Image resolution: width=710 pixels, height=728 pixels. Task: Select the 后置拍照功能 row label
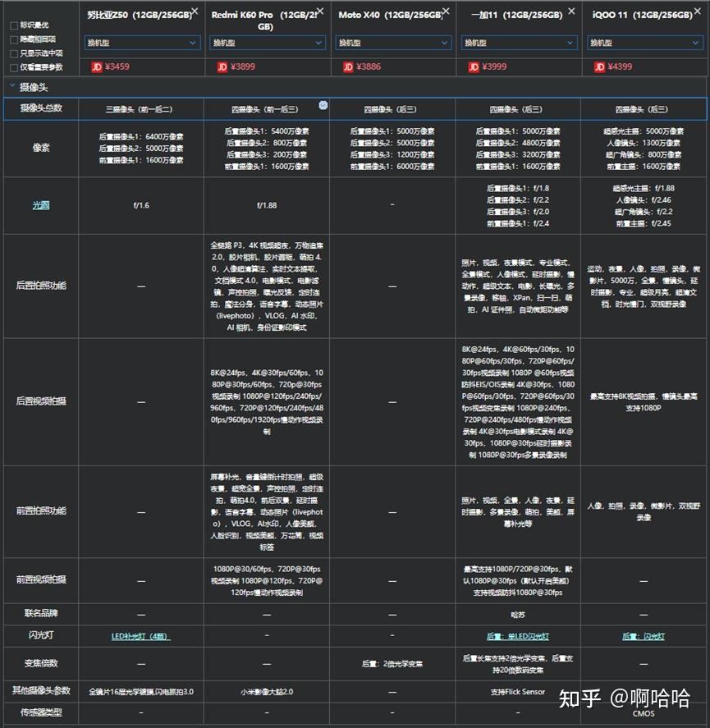pos(41,286)
